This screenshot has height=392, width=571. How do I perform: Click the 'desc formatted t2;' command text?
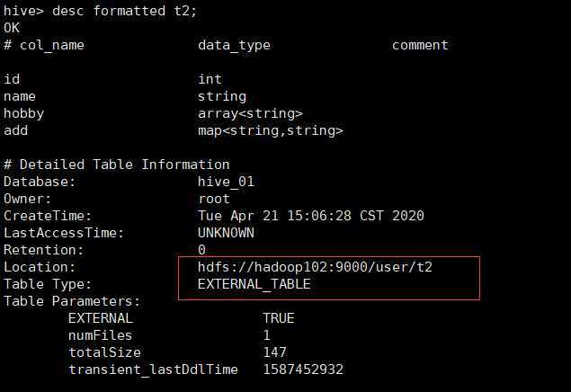tap(124, 11)
